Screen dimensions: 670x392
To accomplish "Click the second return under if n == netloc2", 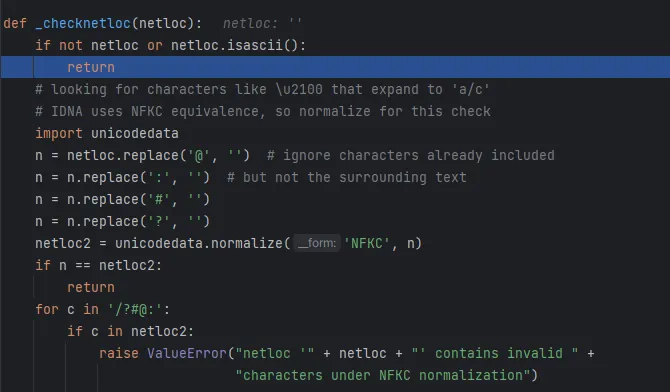I will [x=91, y=288].
